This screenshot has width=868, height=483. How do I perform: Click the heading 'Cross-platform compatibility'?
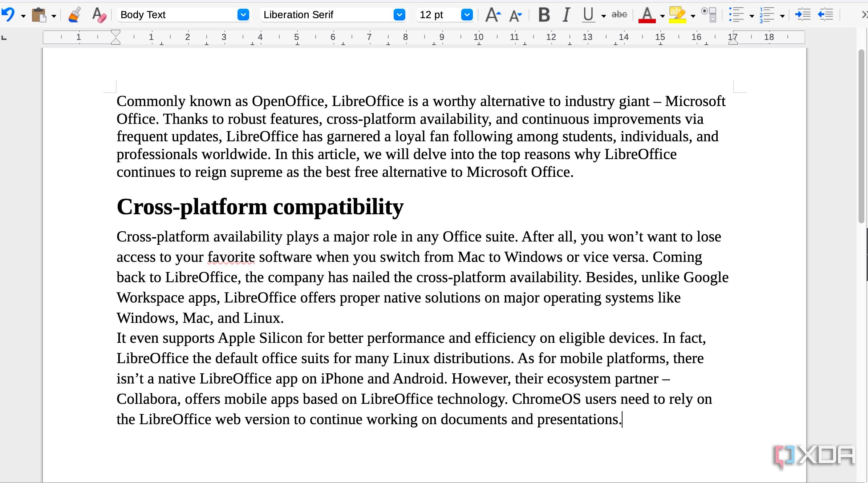[260, 207]
